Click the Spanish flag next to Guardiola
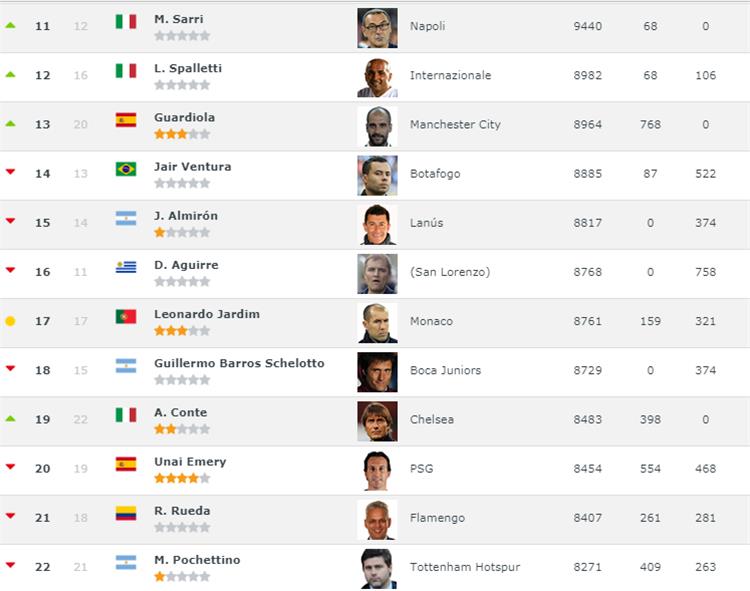750x591 pixels. point(126,119)
